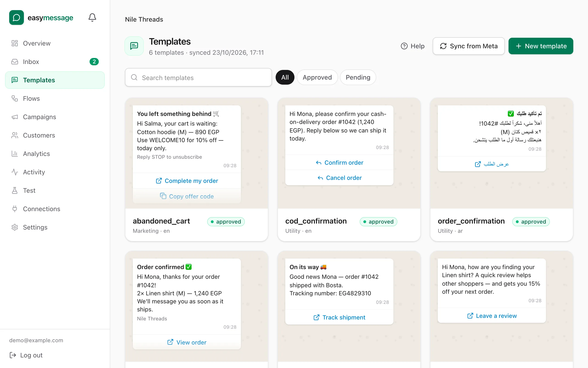This screenshot has width=588, height=368.
Task: Open Flows page
Action: point(55,98)
